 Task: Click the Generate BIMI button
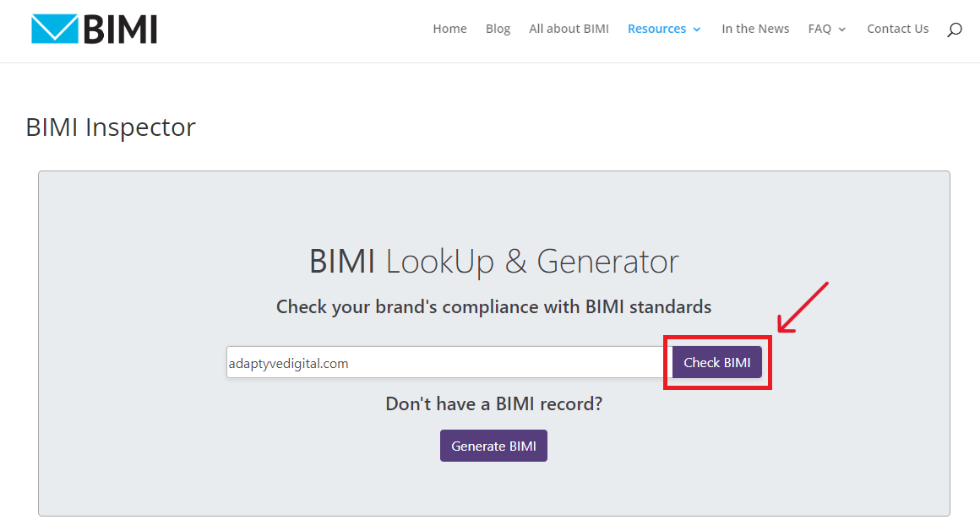(x=493, y=446)
